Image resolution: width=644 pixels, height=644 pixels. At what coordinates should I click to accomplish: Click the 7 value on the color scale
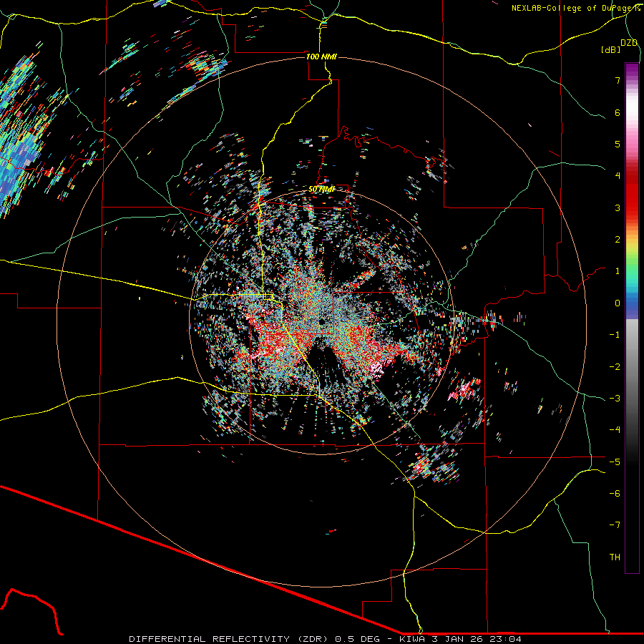(618, 80)
